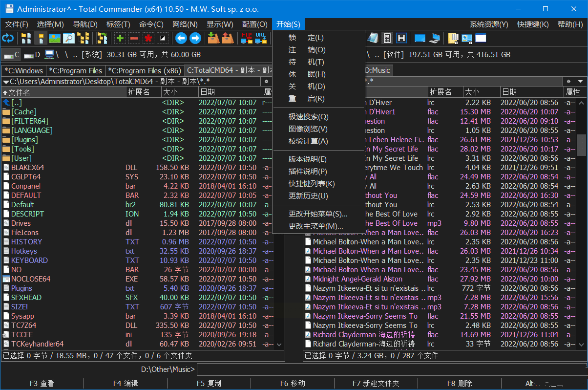
Task: Click the red asterisk invert-selection icon
Action: pos(148,38)
